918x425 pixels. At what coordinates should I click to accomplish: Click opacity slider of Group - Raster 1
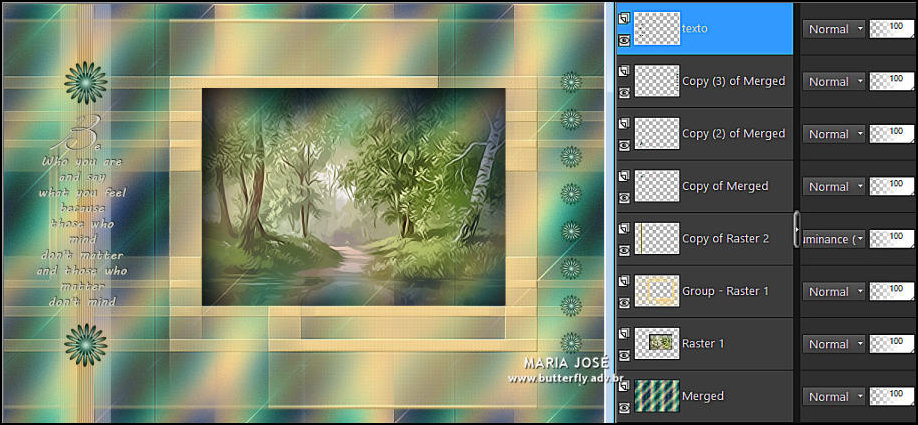pos(892,292)
